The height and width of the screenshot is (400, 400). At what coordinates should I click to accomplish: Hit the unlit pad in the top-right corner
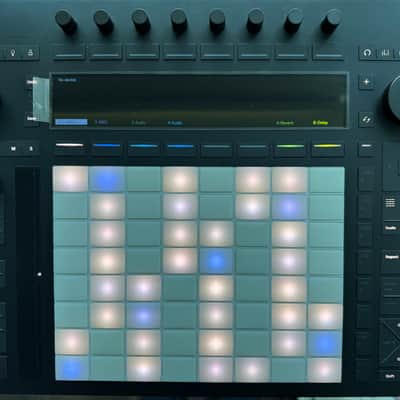326,179
